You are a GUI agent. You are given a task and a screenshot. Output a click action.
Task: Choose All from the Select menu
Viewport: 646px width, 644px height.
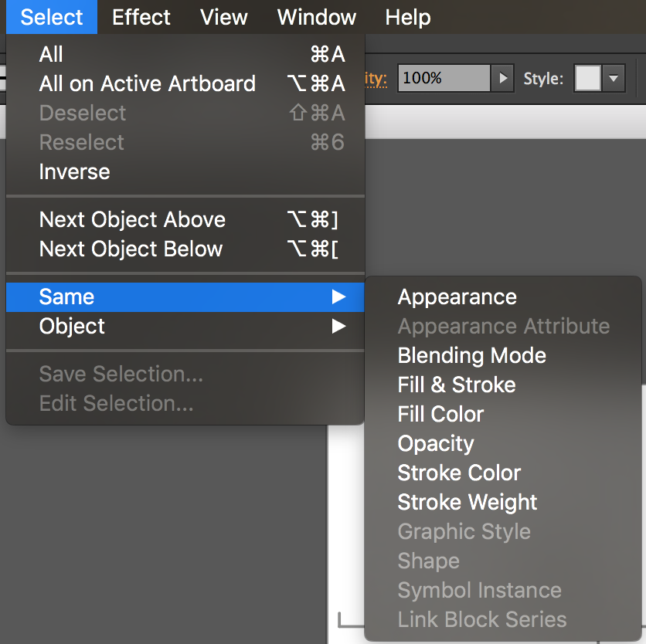click(x=53, y=54)
